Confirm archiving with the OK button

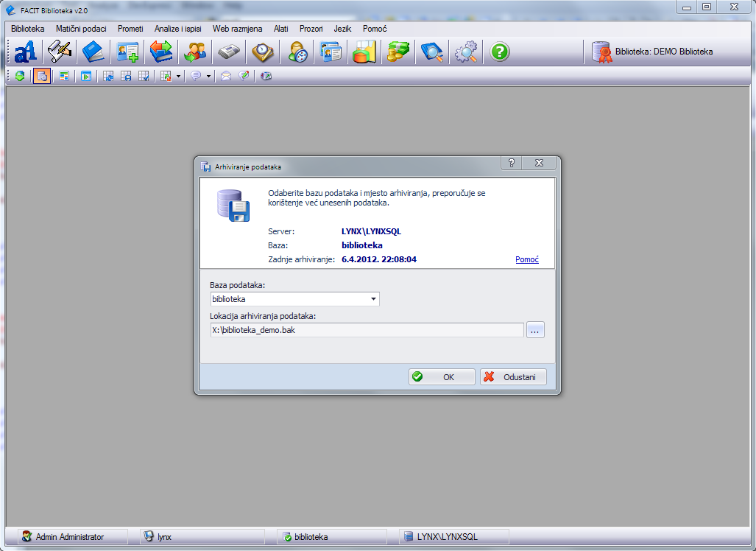(x=442, y=376)
